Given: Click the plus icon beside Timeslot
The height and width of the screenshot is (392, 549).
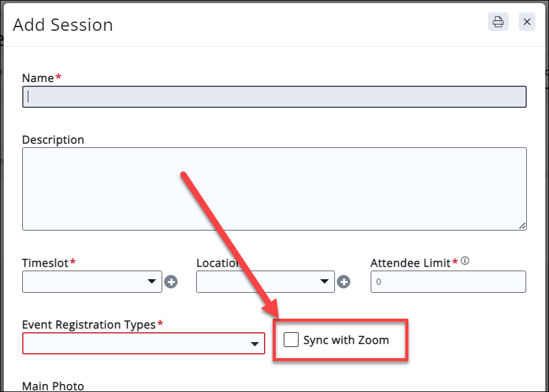Looking at the screenshot, I should 171,282.
